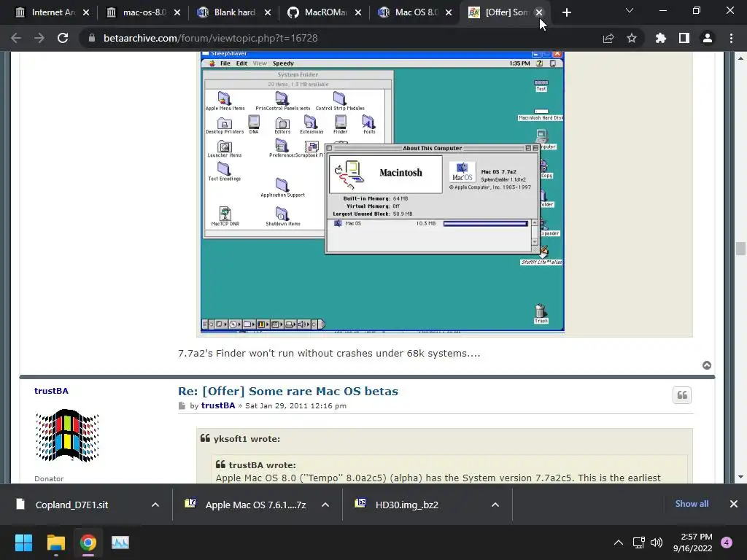The width and height of the screenshot is (747, 560).
Task: Click the SheepShaver screenshot image
Action: click(x=382, y=191)
